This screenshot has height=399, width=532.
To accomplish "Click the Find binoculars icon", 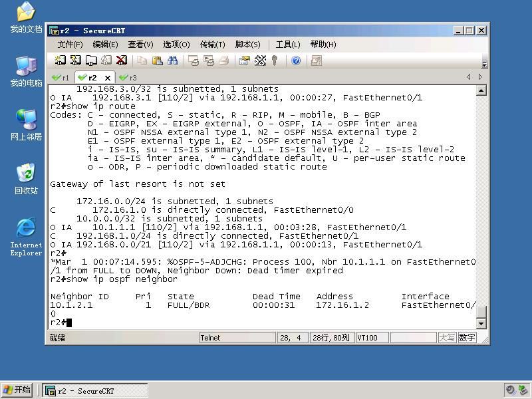I will coord(172,61).
